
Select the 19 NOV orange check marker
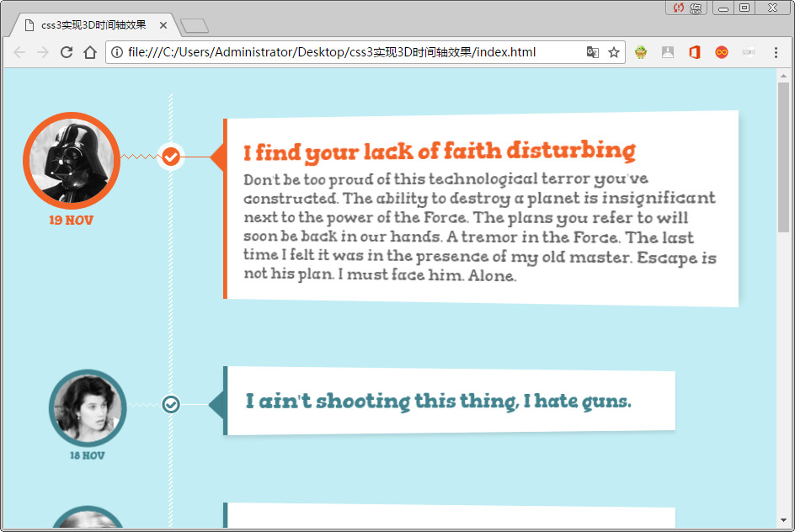pos(171,157)
